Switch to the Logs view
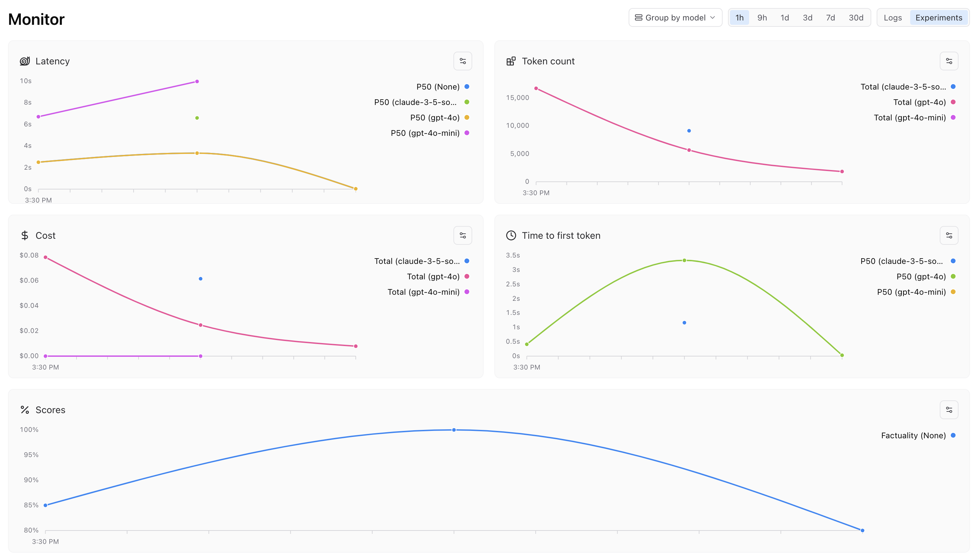978x560 pixels. click(892, 18)
